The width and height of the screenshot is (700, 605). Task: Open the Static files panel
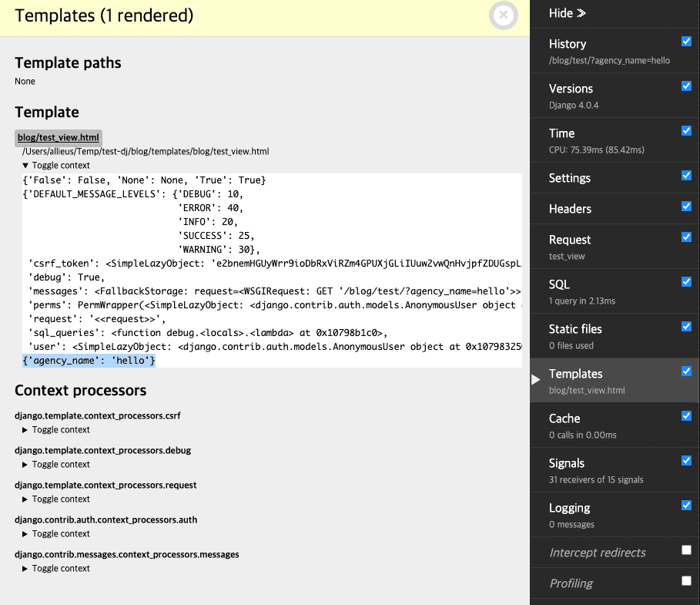575,329
